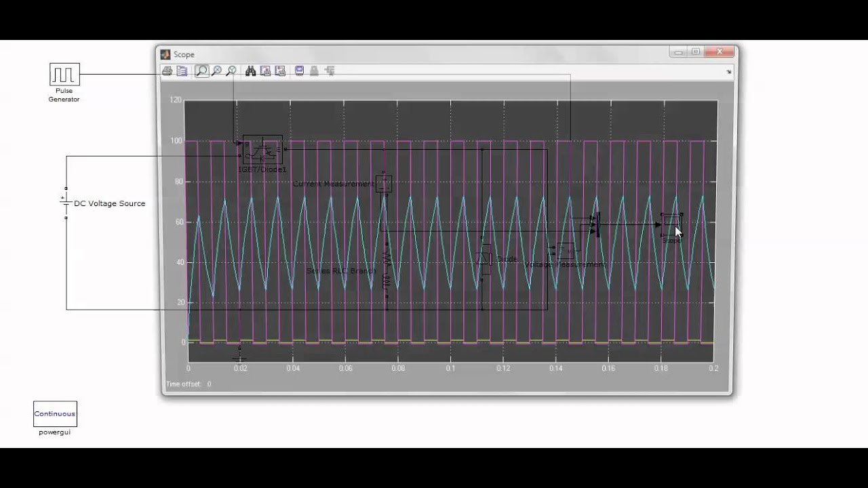The width and height of the screenshot is (868, 488).
Task: Click the x-axis tick label '0.02'
Action: [241, 368]
